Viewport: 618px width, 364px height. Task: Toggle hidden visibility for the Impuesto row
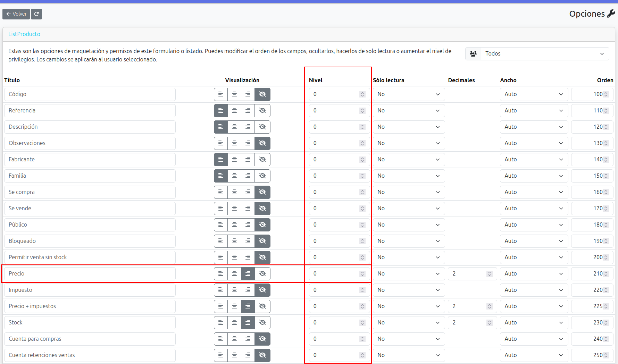(262, 290)
